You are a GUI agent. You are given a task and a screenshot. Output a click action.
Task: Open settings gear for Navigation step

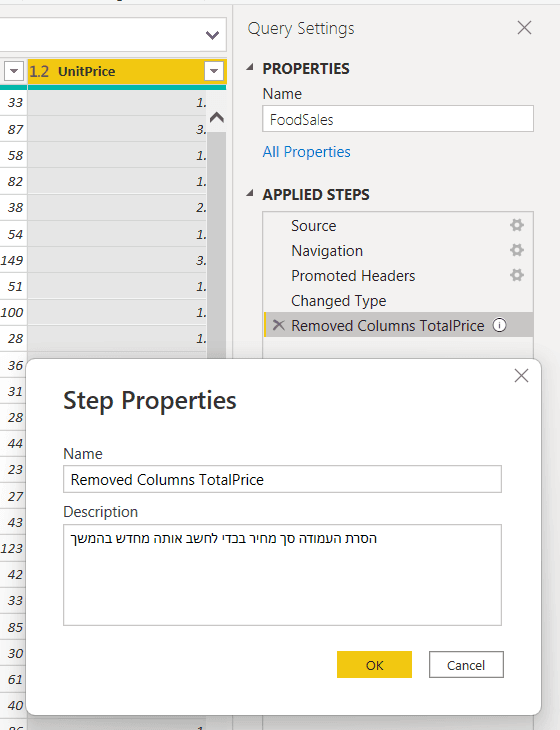tap(517, 250)
